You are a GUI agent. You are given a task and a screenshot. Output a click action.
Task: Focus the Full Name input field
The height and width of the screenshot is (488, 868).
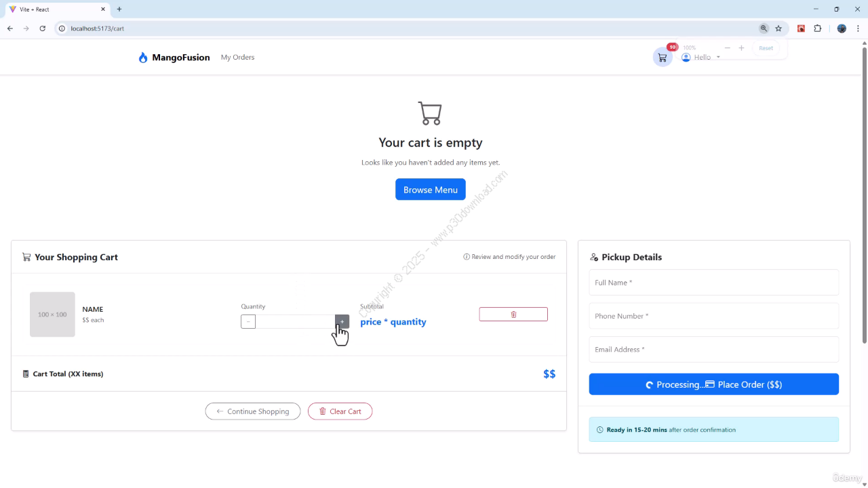coord(713,283)
